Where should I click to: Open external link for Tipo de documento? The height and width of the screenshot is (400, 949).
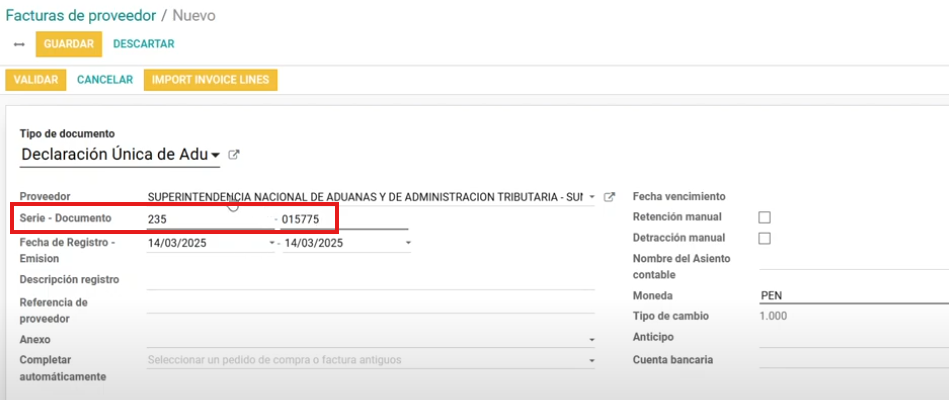pos(234,155)
